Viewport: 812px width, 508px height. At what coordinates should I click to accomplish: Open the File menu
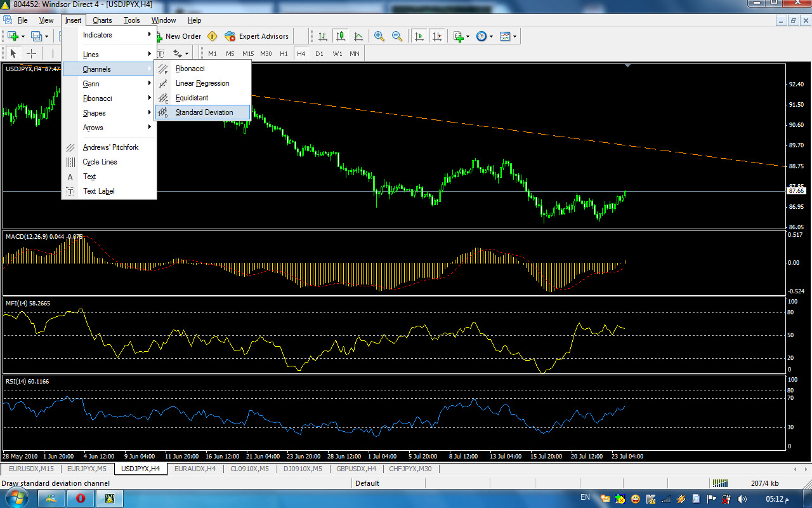pos(23,20)
